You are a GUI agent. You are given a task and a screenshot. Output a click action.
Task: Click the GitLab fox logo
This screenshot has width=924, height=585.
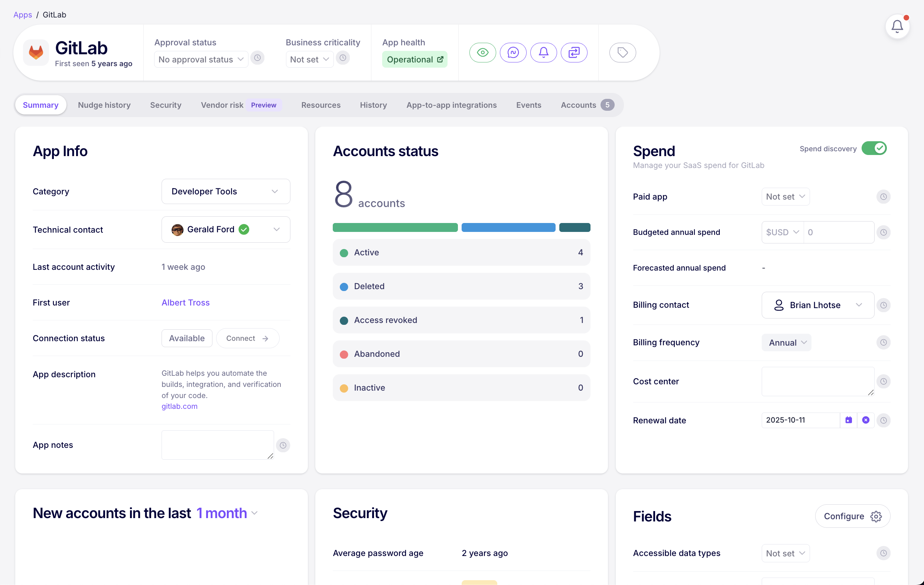[36, 52]
